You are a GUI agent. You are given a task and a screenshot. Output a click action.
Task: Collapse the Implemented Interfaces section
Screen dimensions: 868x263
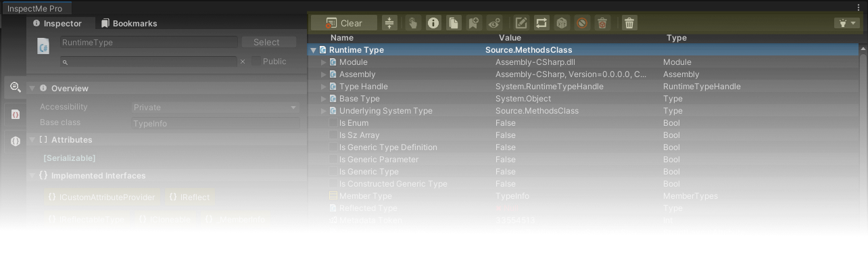(x=32, y=176)
